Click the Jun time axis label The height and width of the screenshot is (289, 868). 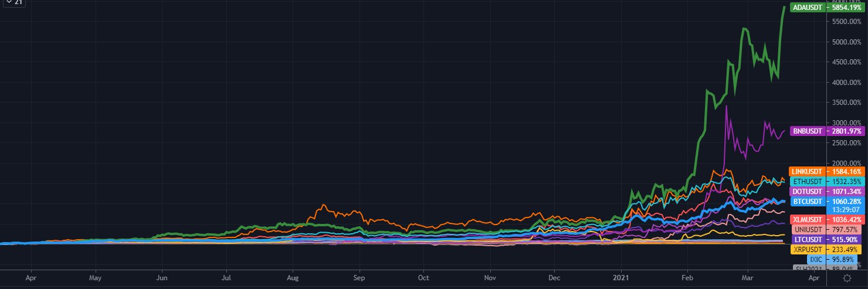(162, 280)
